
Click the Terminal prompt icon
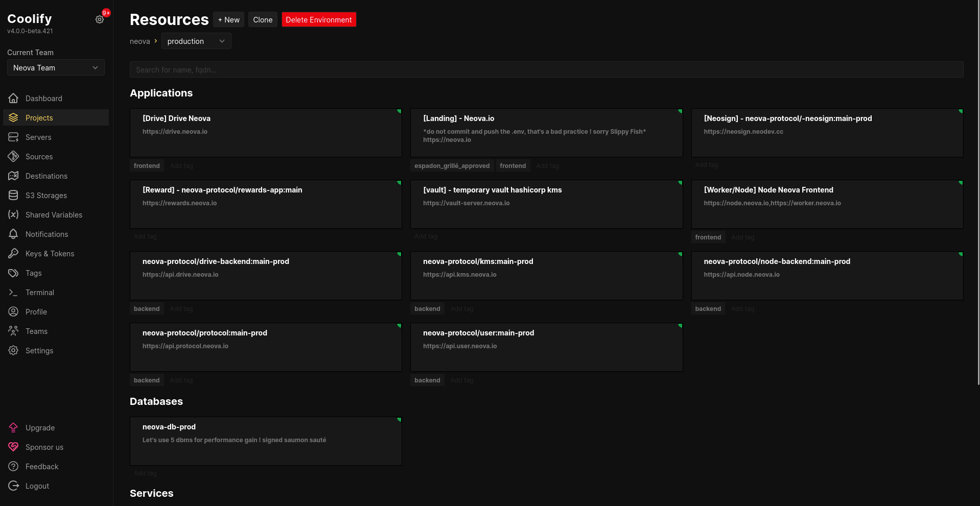13,293
